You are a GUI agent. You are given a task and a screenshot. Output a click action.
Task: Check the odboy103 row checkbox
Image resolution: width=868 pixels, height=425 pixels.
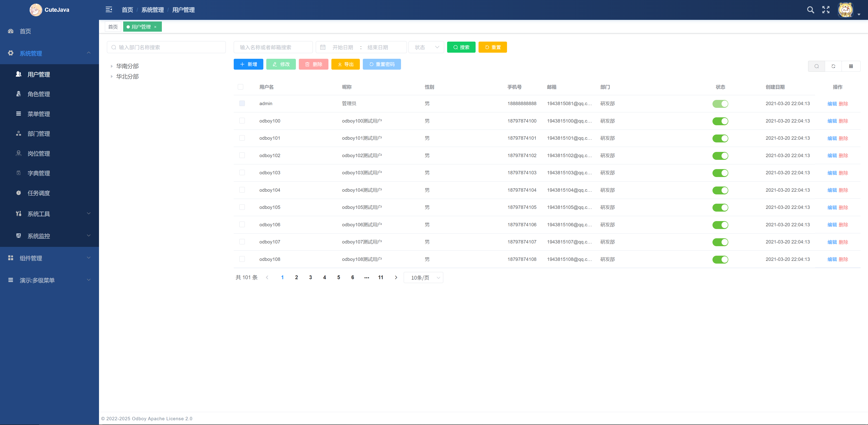(x=242, y=172)
